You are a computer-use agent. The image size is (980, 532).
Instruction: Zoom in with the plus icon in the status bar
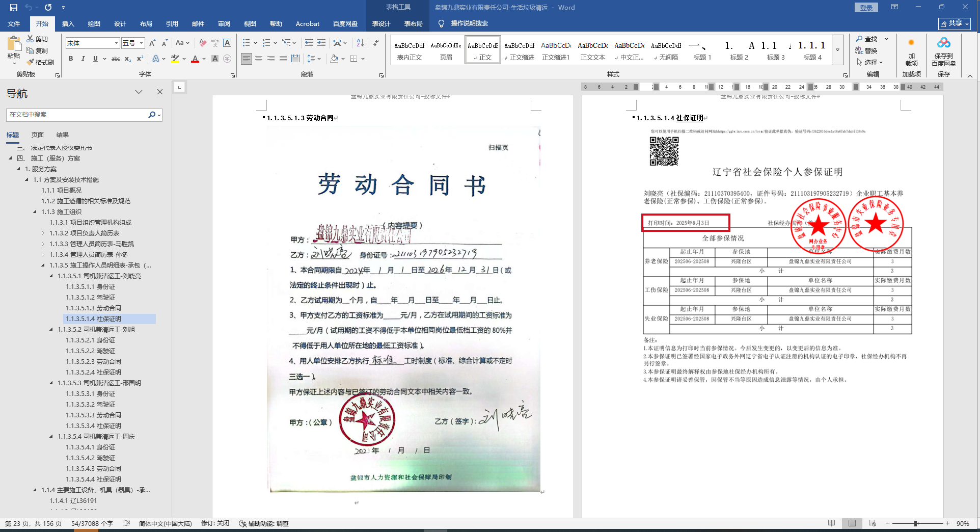[x=947, y=523]
